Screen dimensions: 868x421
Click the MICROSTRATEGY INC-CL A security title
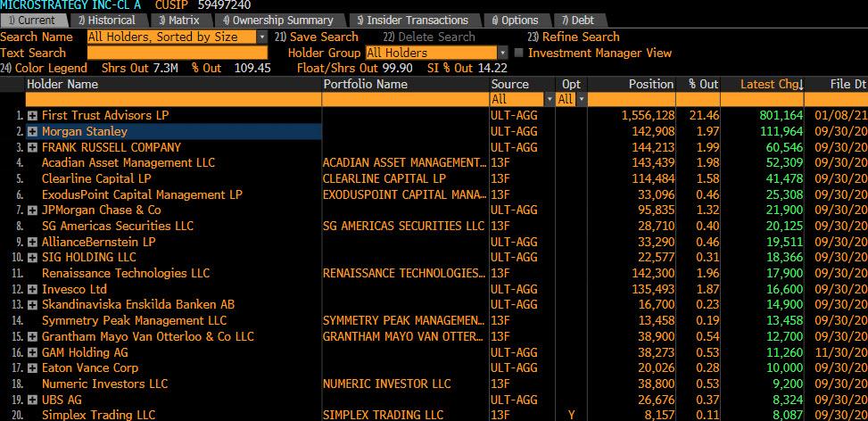click(70, 5)
